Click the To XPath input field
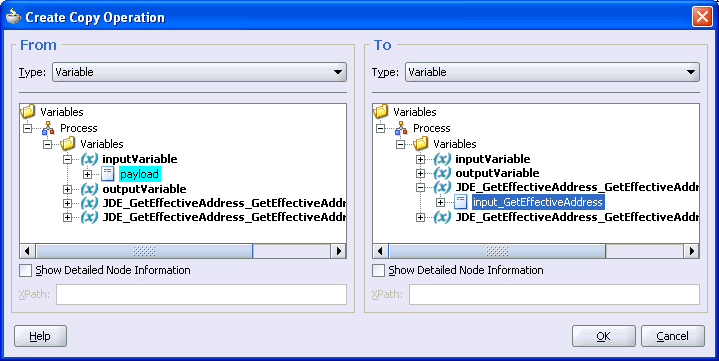 [x=554, y=294]
